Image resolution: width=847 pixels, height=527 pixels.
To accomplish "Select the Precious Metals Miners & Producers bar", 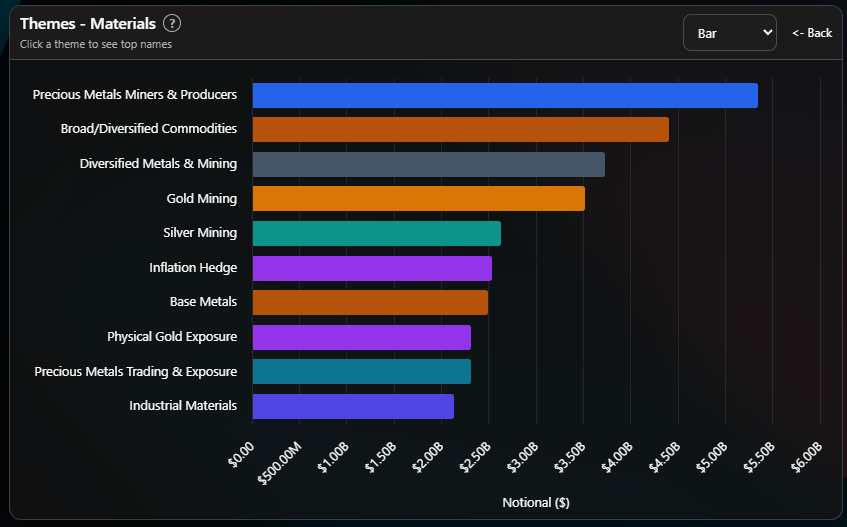I will tap(505, 96).
